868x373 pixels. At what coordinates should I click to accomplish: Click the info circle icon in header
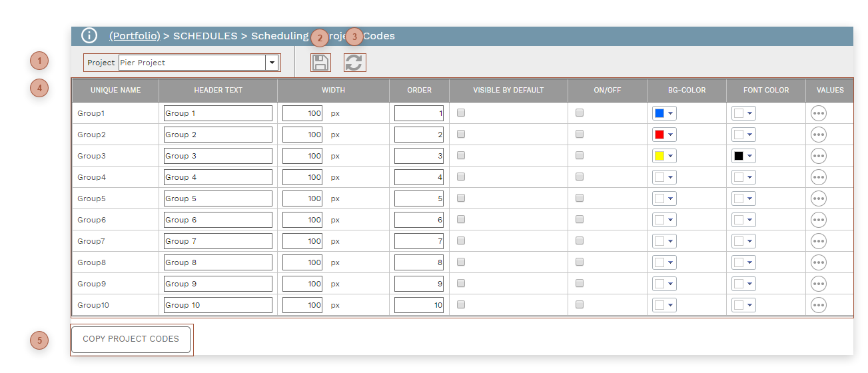click(x=89, y=36)
